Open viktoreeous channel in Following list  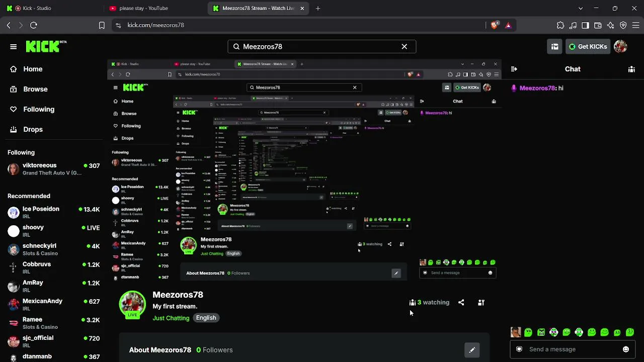click(x=53, y=169)
